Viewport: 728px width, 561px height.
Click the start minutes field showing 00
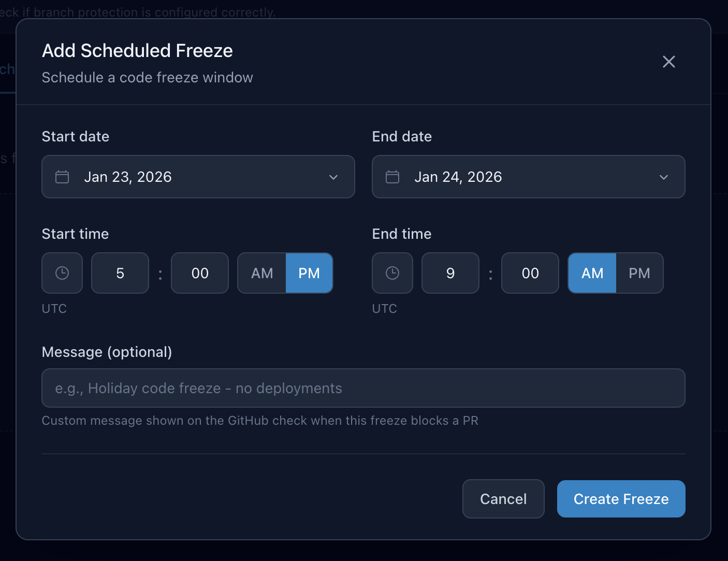tap(199, 273)
